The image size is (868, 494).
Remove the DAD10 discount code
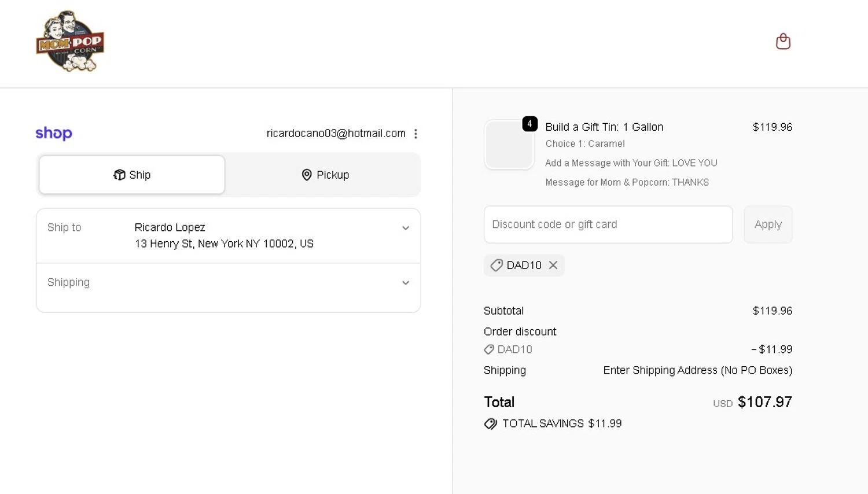553,265
